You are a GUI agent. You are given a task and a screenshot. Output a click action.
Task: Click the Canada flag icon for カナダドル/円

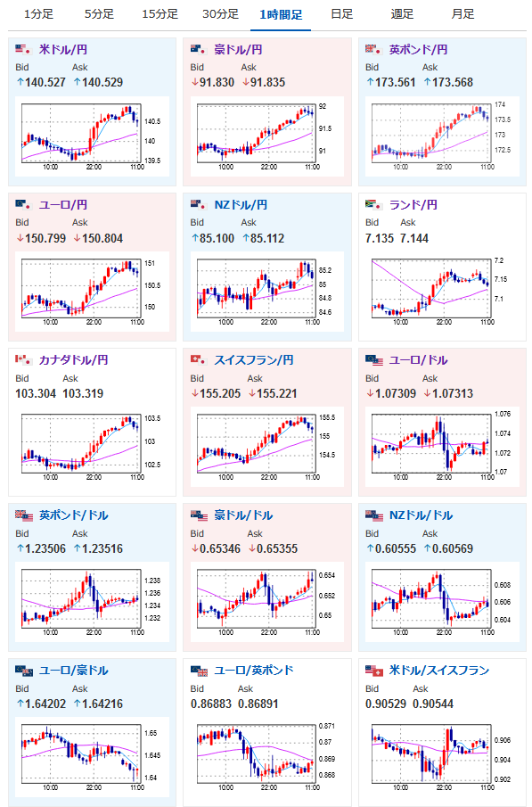[x=24, y=359]
